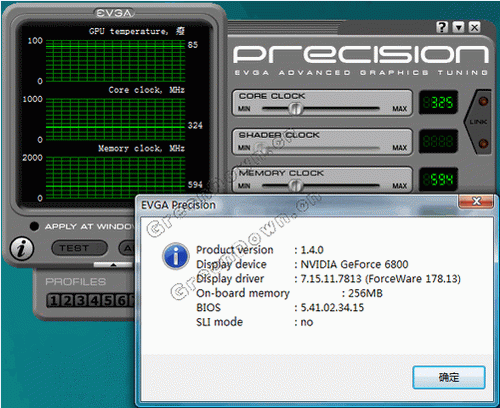Click the Memory Clock slider handle

click(x=295, y=185)
